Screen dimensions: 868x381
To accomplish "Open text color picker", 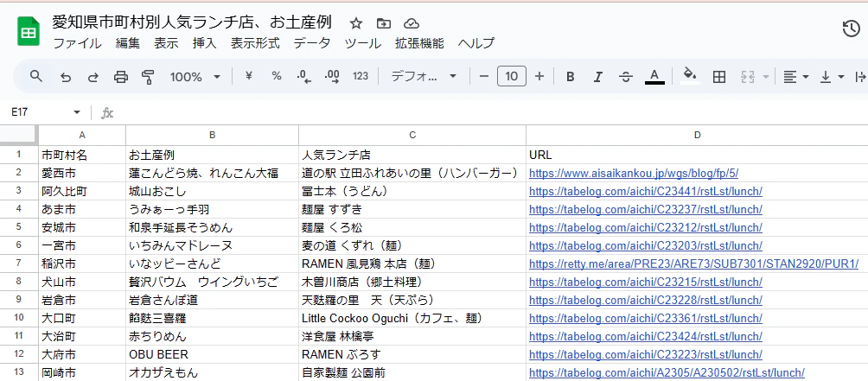I will [654, 76].
